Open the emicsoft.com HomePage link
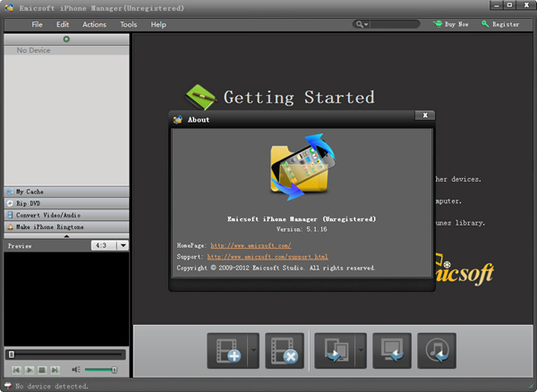Image resolution: width=537 pixels, height=392 pixels. pyautogui.click(x=251, y=245)
